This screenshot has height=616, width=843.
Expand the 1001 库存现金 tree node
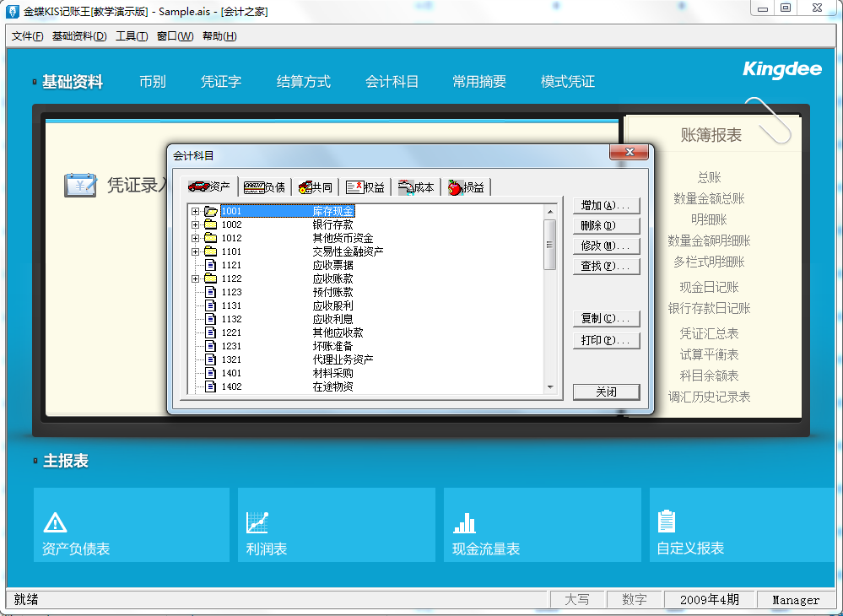coord(196,211)
